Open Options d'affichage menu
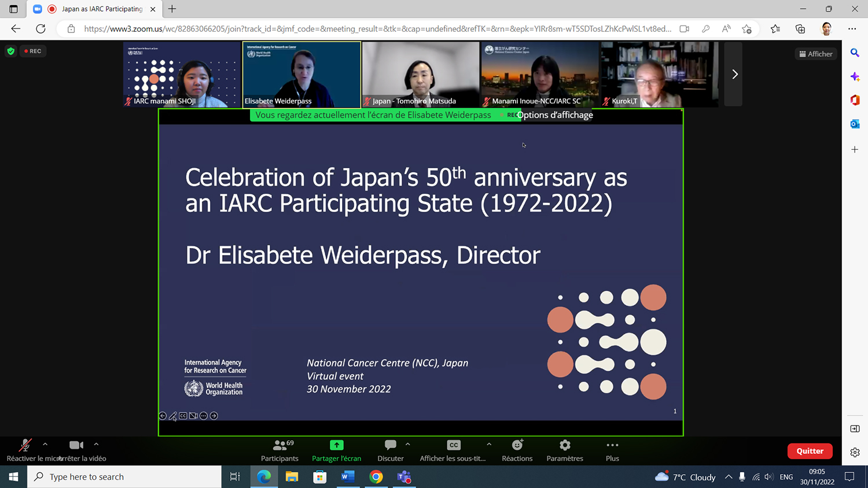 tap(556, 115)
